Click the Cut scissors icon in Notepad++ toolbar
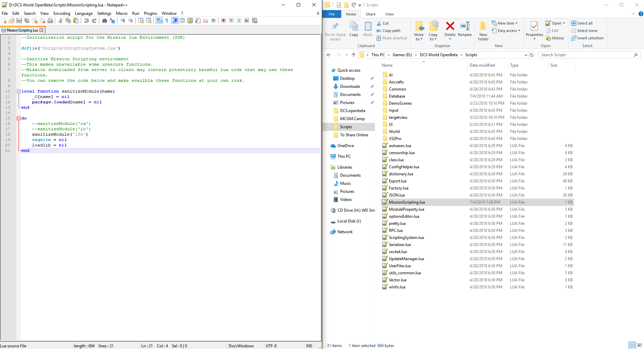Screen dimensions: 644x349 tap(61, 21)
